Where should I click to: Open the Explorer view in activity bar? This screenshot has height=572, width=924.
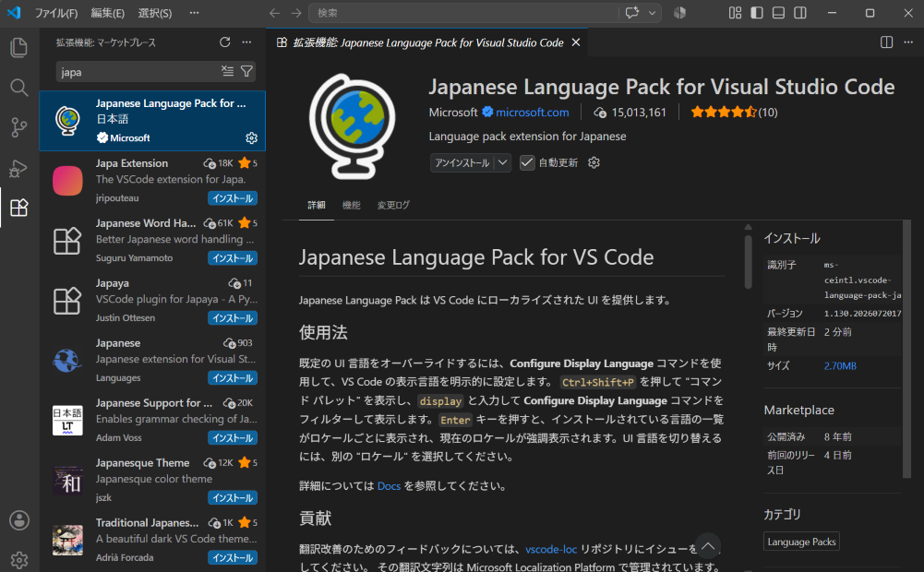tap(18, 47)
